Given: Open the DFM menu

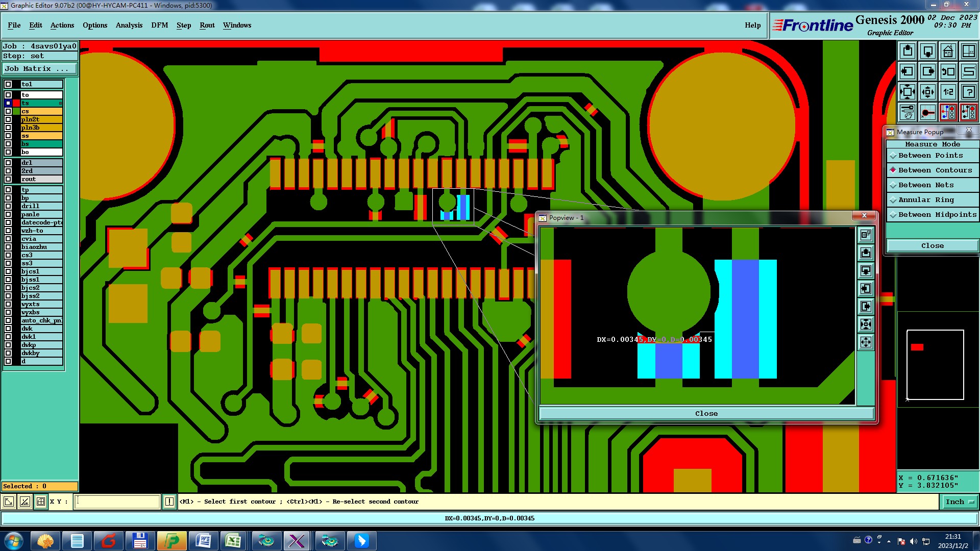Looking at the screenshot, I should [159, 25].
